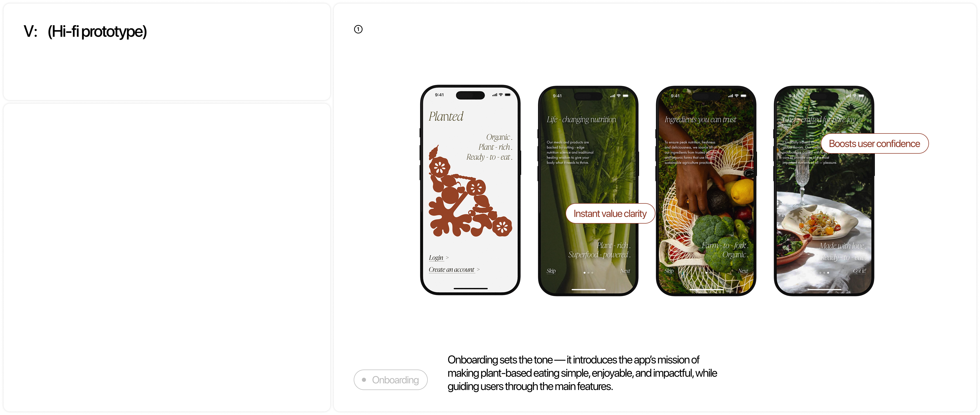Click the Got it! button

click(x=859, y=271)
